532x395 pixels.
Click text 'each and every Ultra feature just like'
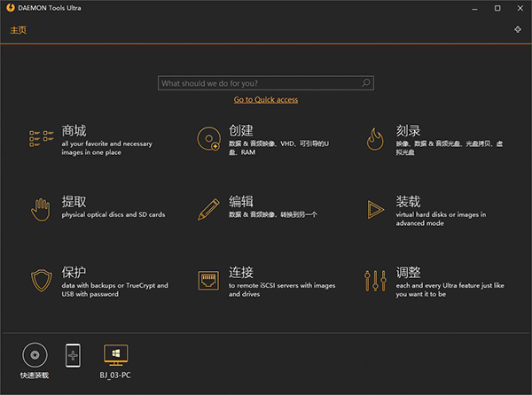coord(450,285)
